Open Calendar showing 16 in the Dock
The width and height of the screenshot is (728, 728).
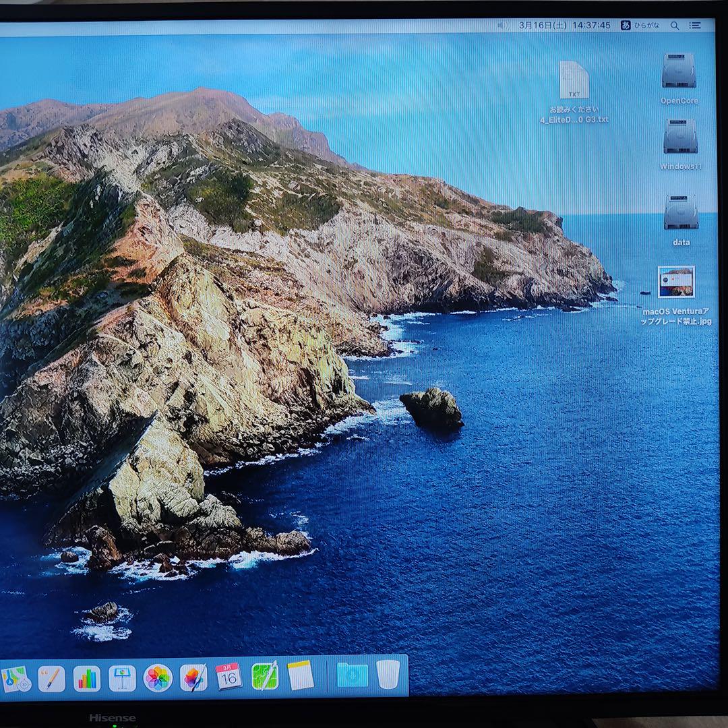[229, 676]
